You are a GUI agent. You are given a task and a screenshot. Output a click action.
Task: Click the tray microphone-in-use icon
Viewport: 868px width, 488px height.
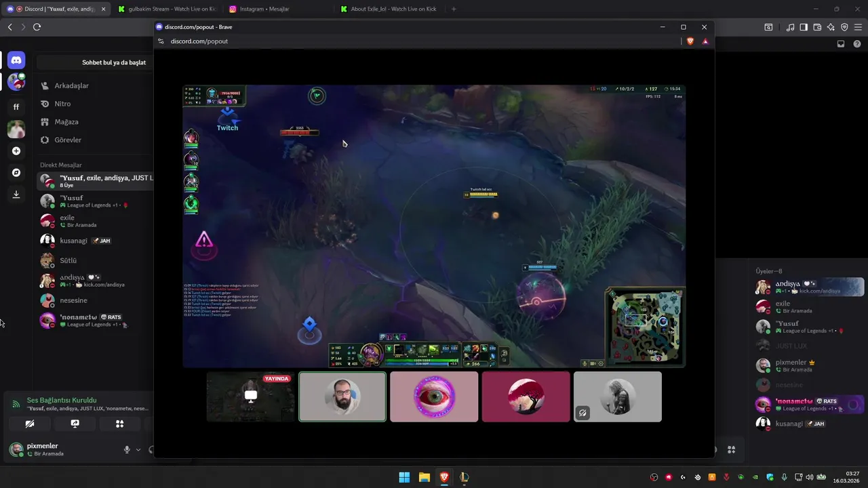pos(785,477)
